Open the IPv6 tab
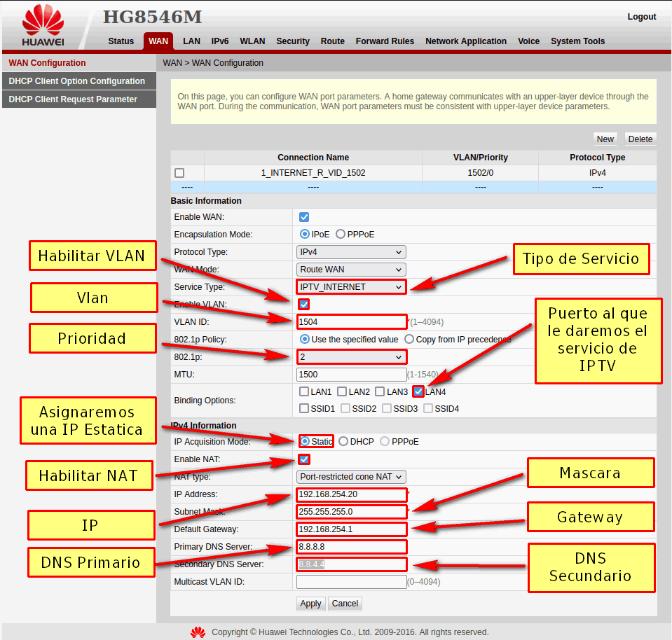Image resolution: width=672 pixels, height=640 pixels. click(220, 41)
